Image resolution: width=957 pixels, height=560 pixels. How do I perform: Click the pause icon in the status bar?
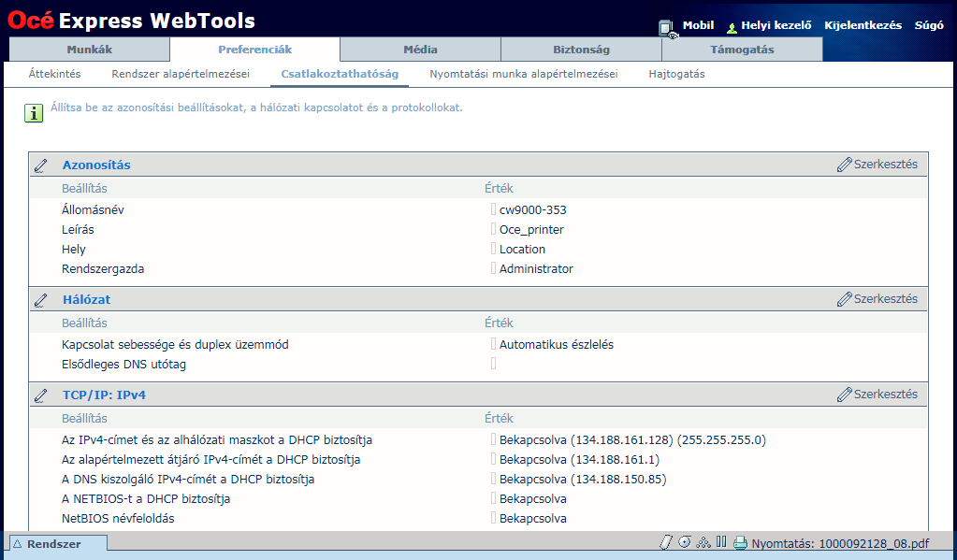click(721, 541)
